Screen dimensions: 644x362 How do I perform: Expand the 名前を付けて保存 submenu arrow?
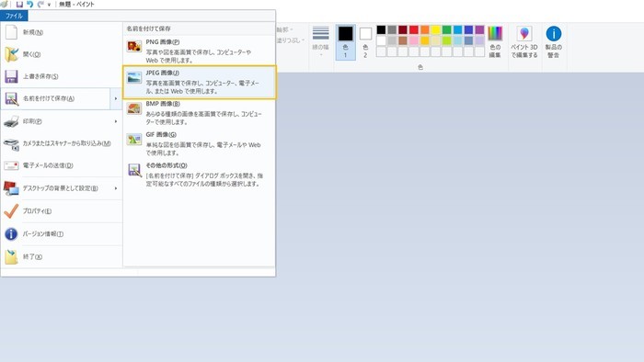coord(116,98)
